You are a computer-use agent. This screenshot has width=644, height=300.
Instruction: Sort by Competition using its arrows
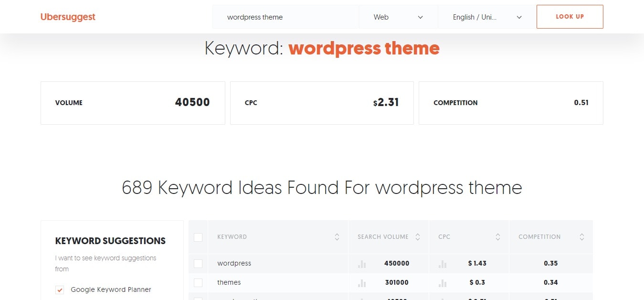pos(582,237)
